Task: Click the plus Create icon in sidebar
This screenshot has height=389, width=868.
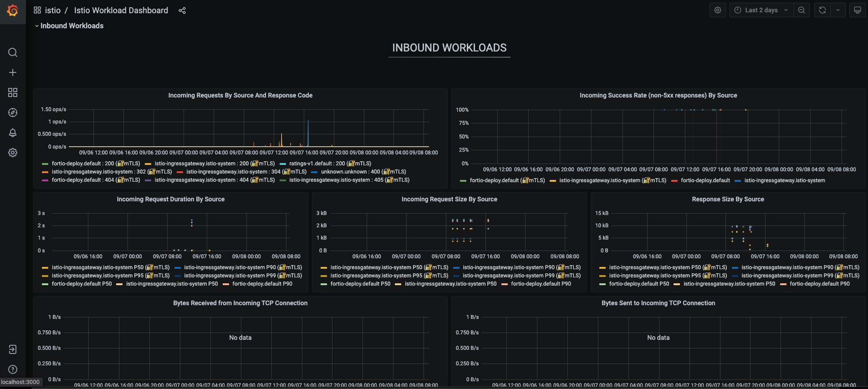Action: [13, 72]
